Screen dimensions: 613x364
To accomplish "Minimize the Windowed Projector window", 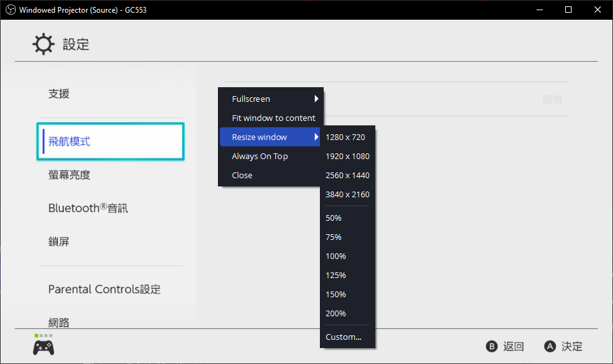I will 540,10.
